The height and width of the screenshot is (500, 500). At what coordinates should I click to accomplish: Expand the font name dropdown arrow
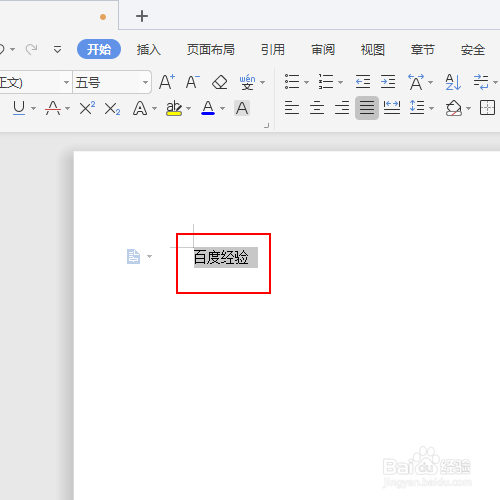tap(66, 82)
